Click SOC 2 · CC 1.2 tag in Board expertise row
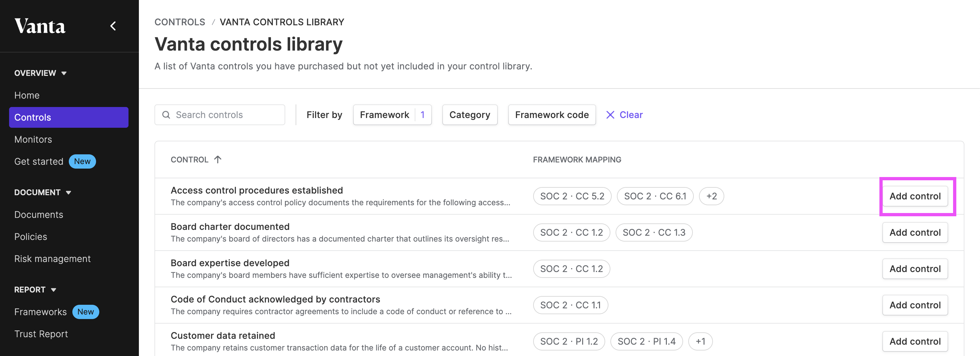This screenshot has height=356, width=980. click(571, 268)
